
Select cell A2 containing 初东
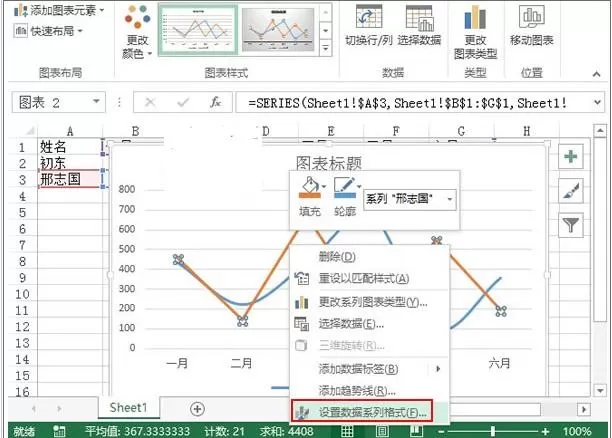[x=70, y=163]
